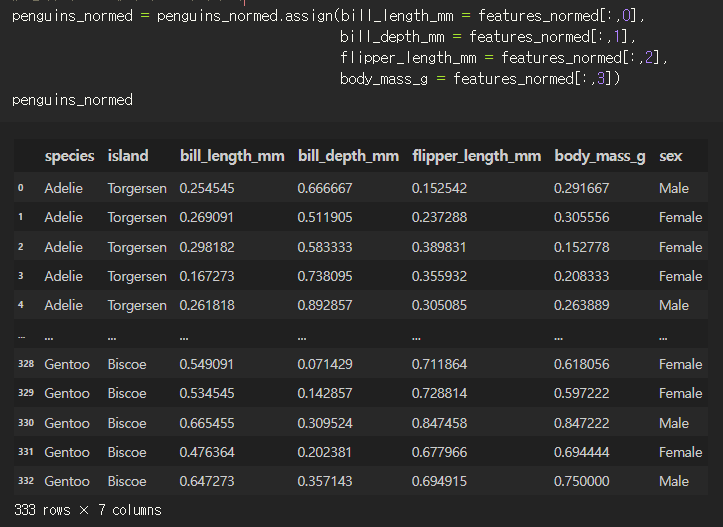
Task: Click row index 331
Action: 26,452
